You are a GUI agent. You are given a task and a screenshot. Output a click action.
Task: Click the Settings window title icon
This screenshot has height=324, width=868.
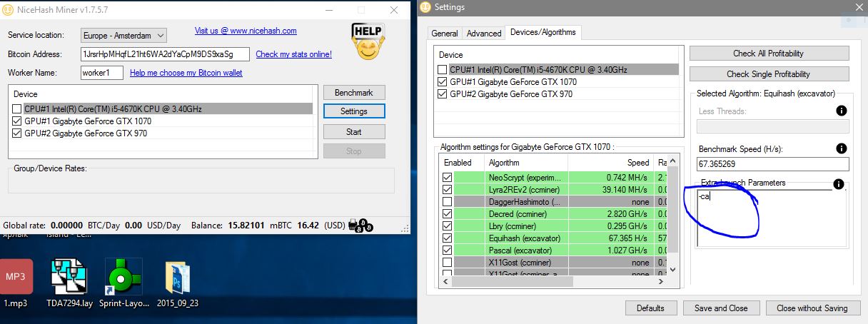pyautogui.click(x=426, y=7)
